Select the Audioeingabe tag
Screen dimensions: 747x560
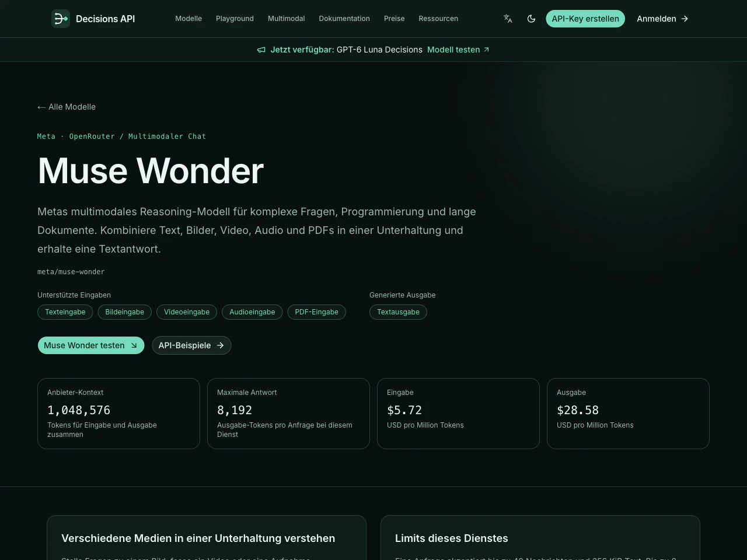point(252,312)
